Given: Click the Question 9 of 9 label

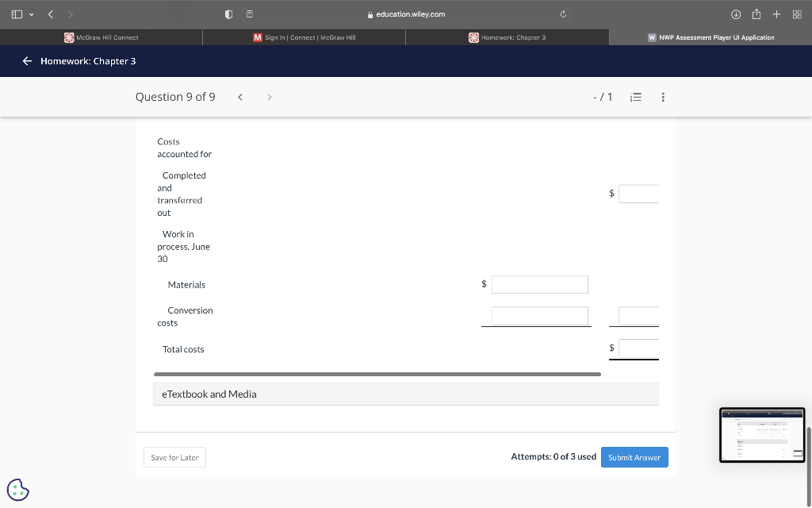Looking at the screenshot, I should pos(175,97).
